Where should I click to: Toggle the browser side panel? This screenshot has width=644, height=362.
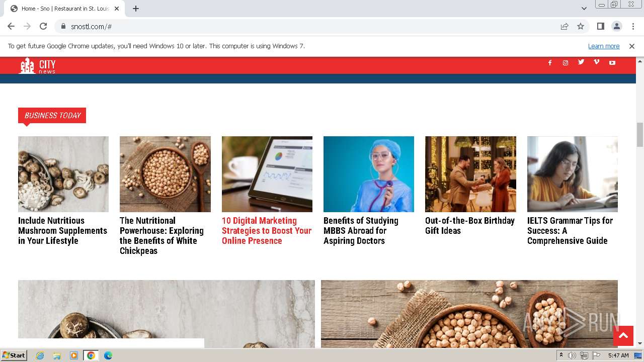click(x=600, y=26)
